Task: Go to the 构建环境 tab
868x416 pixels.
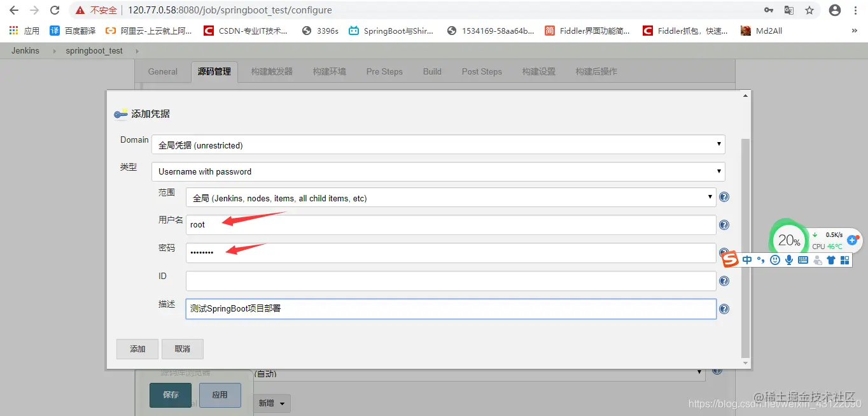Action: pyautogui.click(x=329, y=71)
